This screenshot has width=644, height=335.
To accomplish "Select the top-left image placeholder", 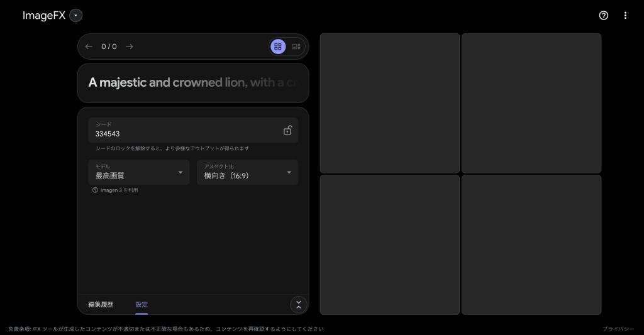I will (x=389, y=103).
